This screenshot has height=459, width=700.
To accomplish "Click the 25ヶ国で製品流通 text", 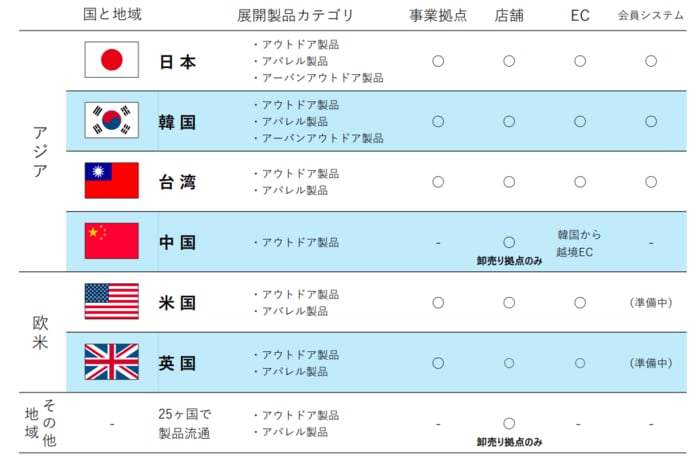I will (187, 423).
